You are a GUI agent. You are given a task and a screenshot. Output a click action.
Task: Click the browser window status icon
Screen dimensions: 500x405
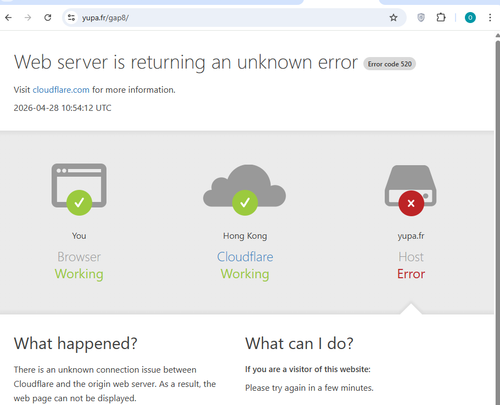[x=79, y=188]
